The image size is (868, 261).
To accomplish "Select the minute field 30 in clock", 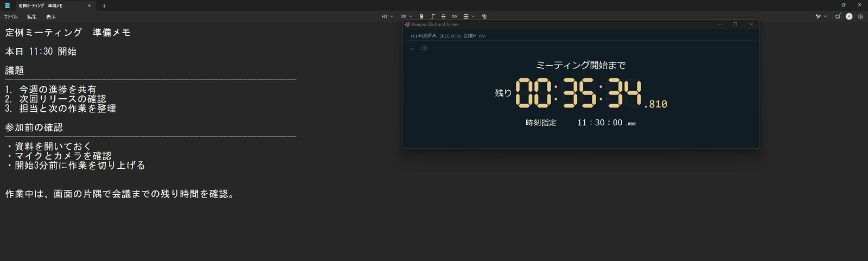I will (x=599, y=123).
